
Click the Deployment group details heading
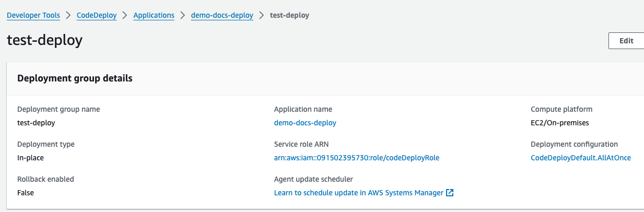point(75,78)
